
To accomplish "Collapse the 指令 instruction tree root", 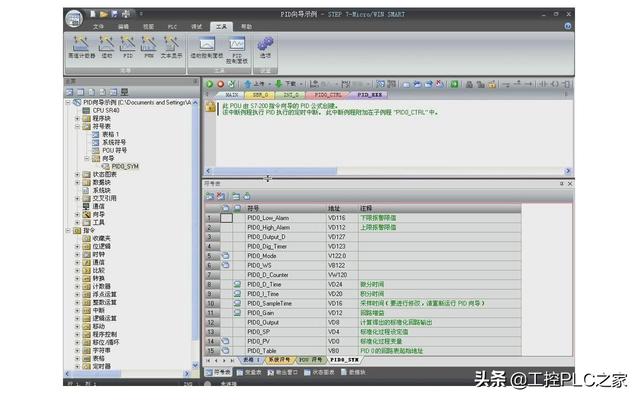I will tap(68, 231).
